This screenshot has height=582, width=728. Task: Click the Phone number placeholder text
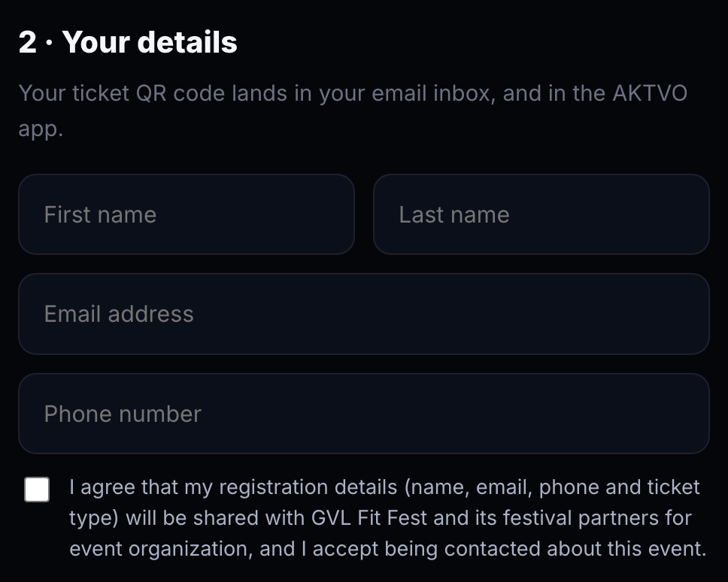tap(123, 414)
